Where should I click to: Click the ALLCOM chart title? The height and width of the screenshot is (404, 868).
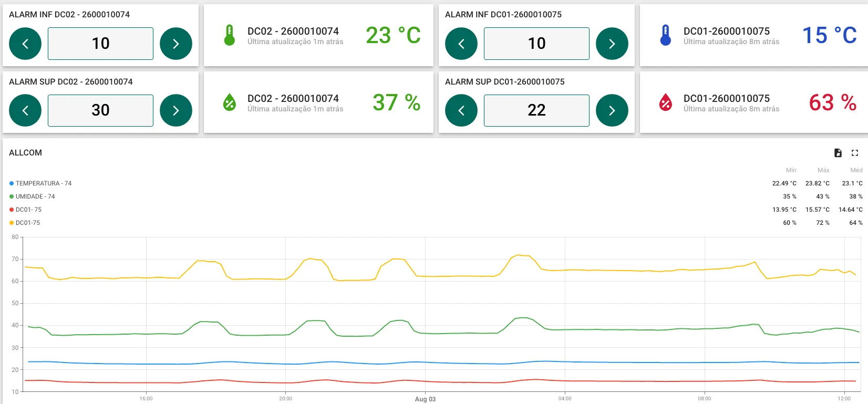tap(25, 153)
